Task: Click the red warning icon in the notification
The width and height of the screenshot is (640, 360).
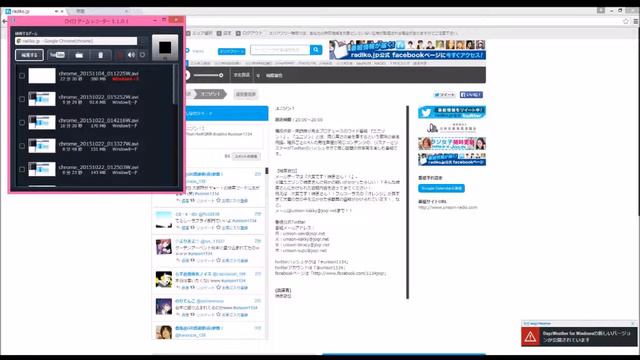Action: [530, 337]
